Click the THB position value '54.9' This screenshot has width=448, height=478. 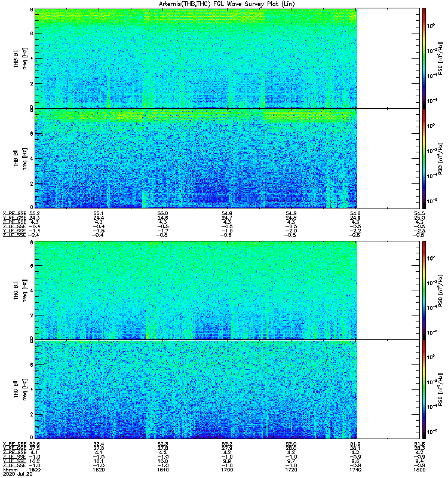tap(227, 213)
